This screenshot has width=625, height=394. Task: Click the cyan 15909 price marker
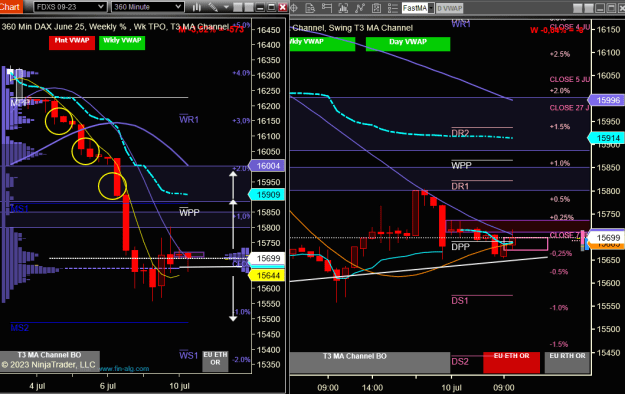point(267,195)
